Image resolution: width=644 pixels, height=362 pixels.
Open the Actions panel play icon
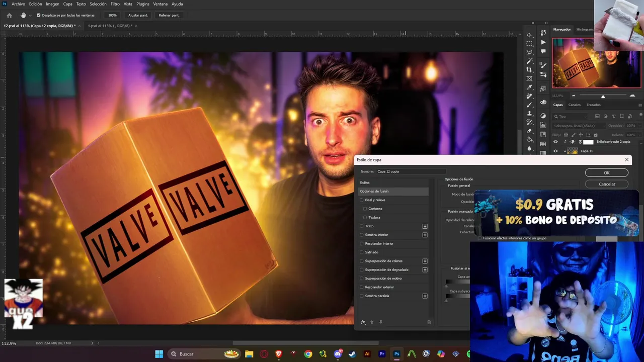[x=543, y=42]
